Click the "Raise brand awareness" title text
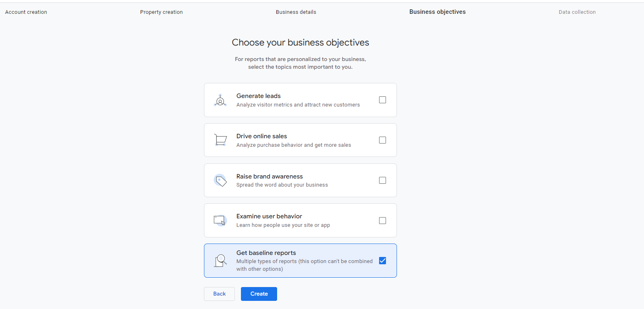This screenshot has height=309, width=644. tap(269, 176)
